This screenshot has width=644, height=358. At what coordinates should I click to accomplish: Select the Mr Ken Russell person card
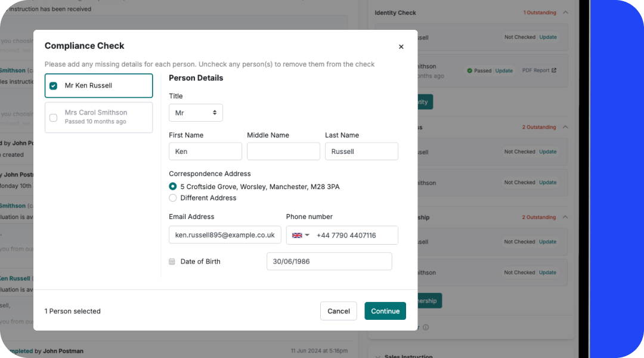point(98,85)
